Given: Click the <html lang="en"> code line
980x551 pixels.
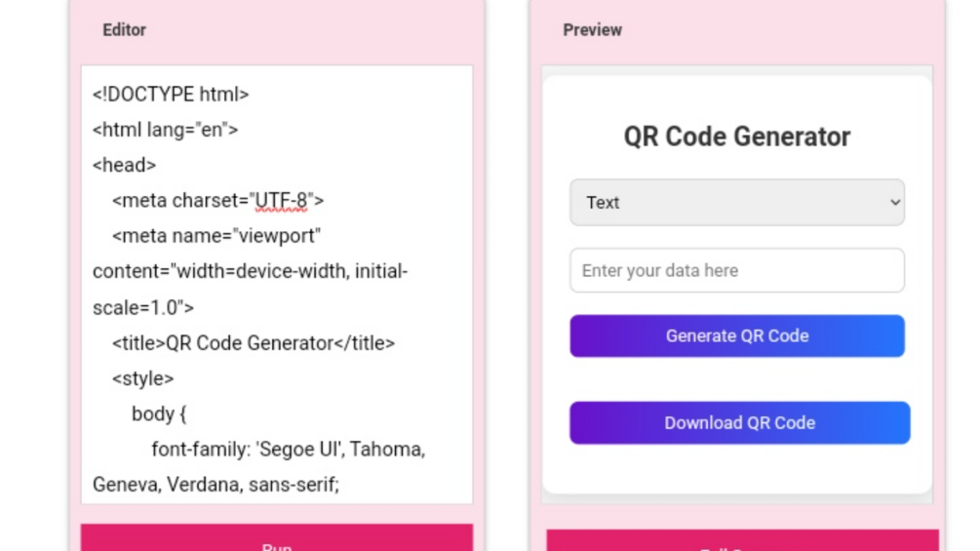Looking at the screenshot, I should pyautogui.click(x=166, y=130).
